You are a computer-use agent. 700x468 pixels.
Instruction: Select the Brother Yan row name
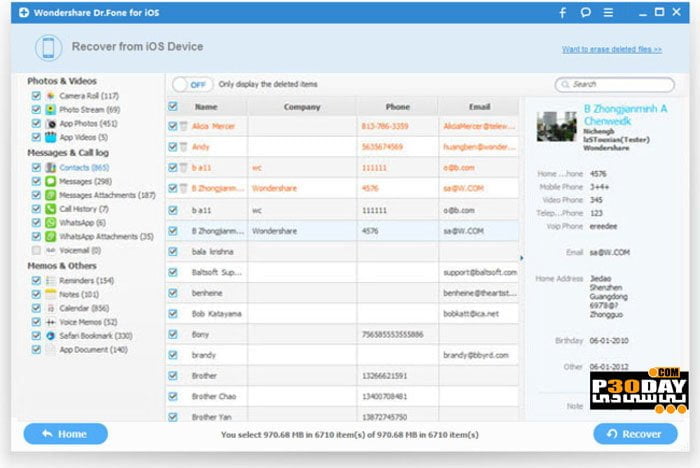coord(212,417)
